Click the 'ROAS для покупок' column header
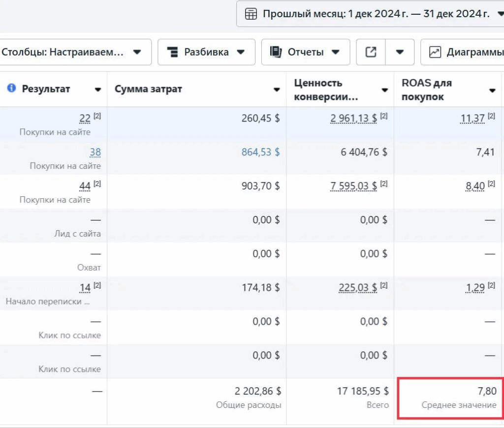This screenshot has width=504, height=428. click(x=448, y=90)
